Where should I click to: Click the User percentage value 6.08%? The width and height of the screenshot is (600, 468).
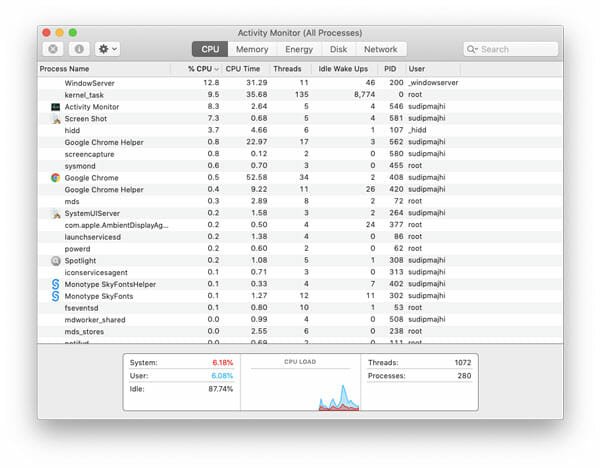pos(222,376)
